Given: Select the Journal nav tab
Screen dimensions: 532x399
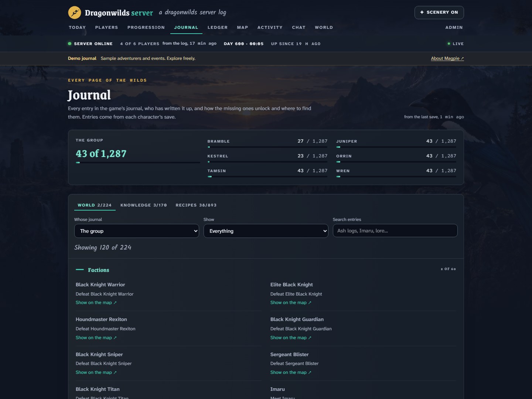Looking at the screenshot, I should tap(186, 27).
